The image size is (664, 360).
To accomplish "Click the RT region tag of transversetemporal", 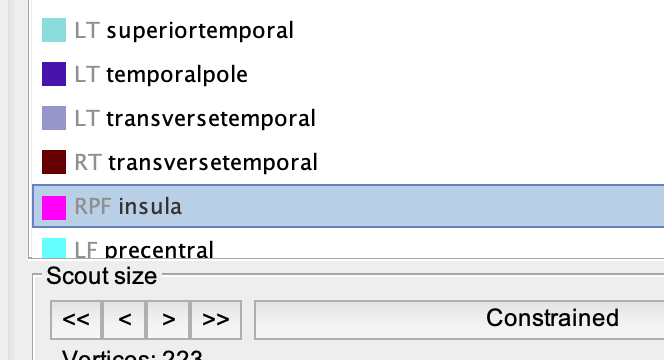I will click(x=88, y=162).
